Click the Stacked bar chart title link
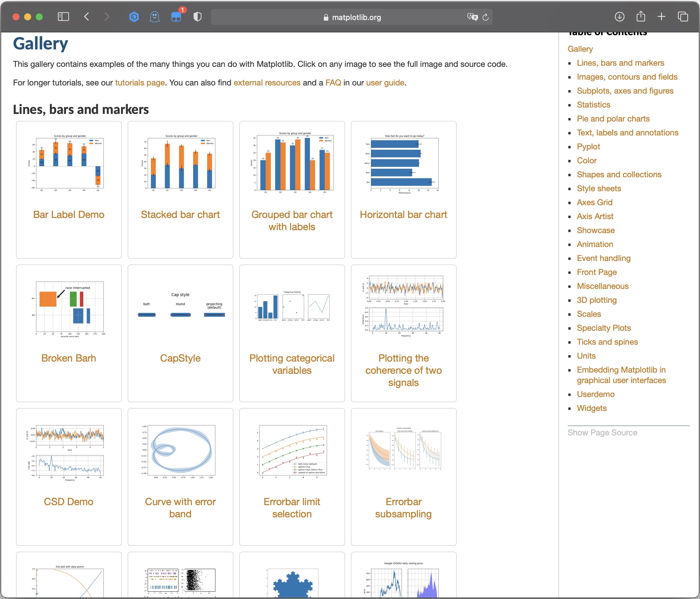 pos(181,214)
